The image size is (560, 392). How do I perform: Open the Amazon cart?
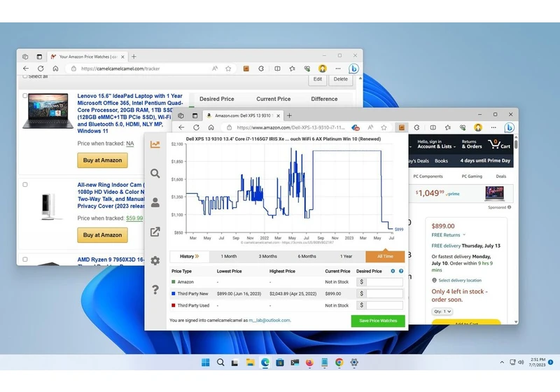tap(500, 144)
